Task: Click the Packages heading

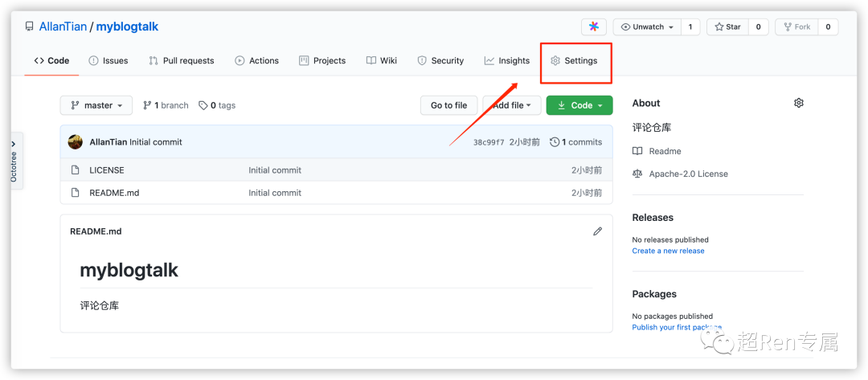Action: click(x=654, y=294)
